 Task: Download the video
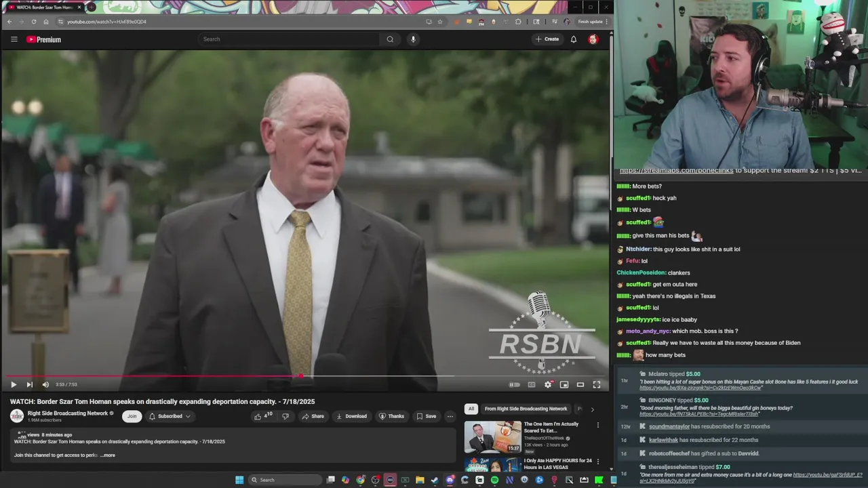click(x=351, y=416)
